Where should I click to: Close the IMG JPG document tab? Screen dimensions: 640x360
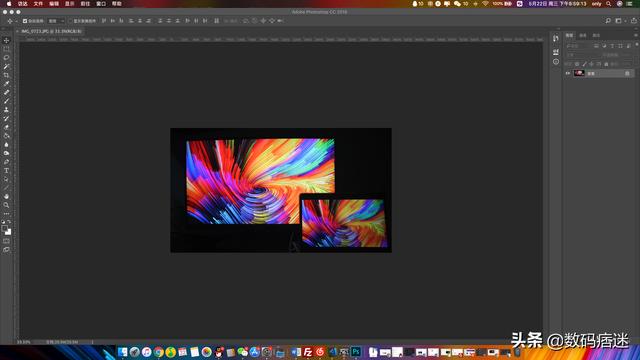[x=17, y=31]
